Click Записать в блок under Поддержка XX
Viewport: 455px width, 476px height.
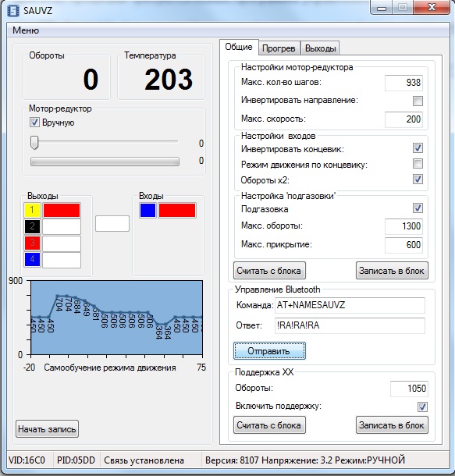(x=392, y=425)
